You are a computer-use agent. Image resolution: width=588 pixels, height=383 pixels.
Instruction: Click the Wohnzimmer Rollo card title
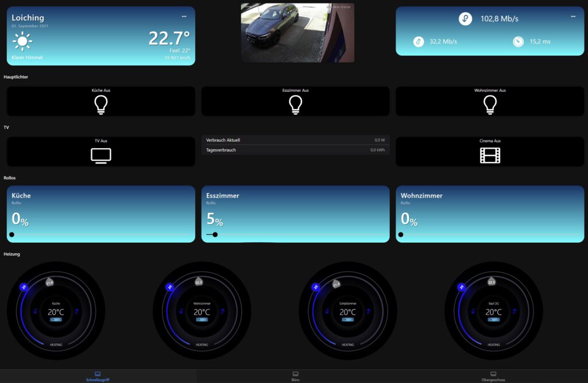coord(421,195)
